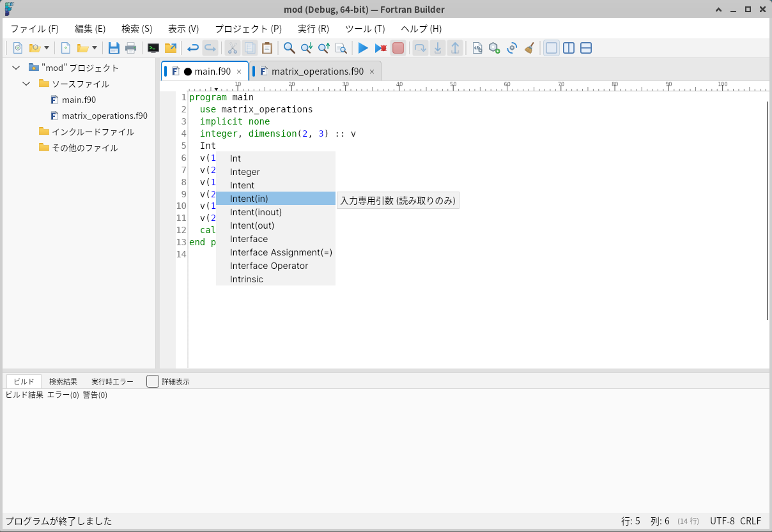Create a new file with toolbar icon
Viewport: 772px width, 532px height.
coord(65,48)
